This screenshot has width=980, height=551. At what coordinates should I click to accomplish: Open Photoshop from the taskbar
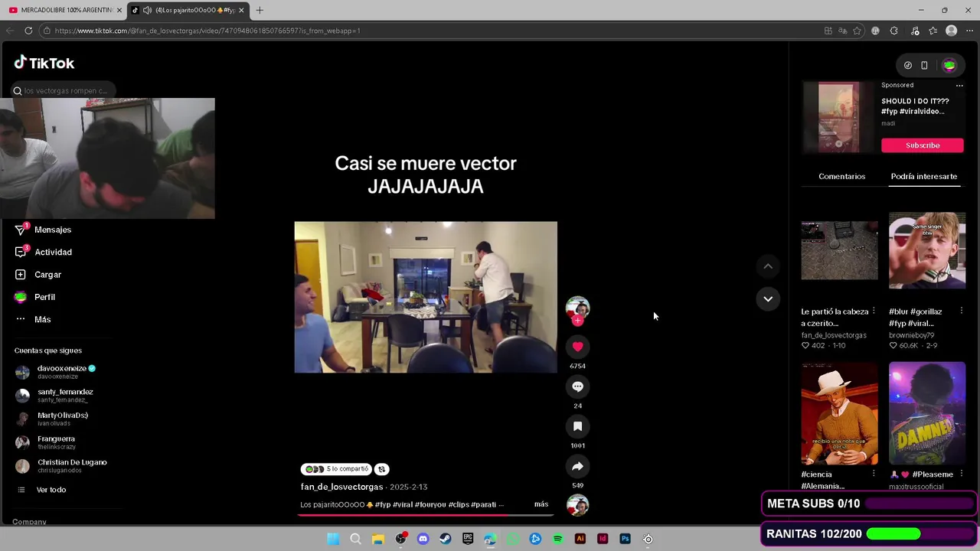[625, 539]
